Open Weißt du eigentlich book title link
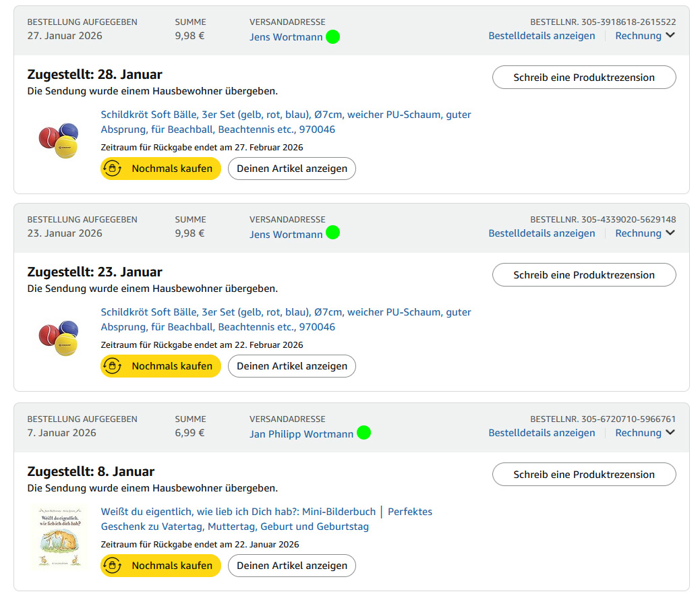Viewport: 700px width, 600px height. [x=238, y=512]
